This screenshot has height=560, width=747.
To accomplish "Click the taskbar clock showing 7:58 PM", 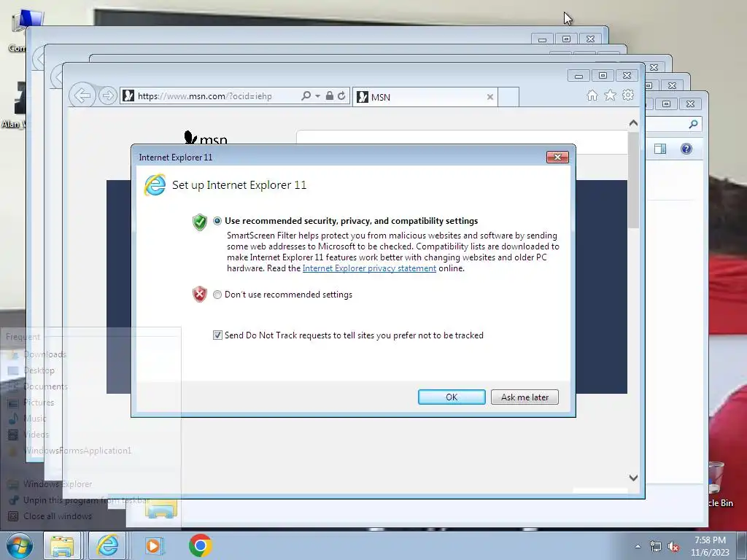I will click(x=710, y=546).
